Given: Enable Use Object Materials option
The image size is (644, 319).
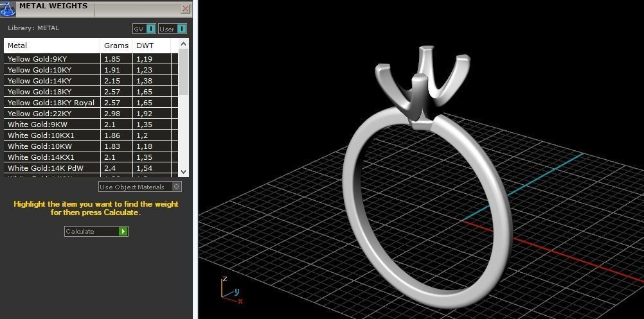Looking at the screenshot, I should click(140, 187).
